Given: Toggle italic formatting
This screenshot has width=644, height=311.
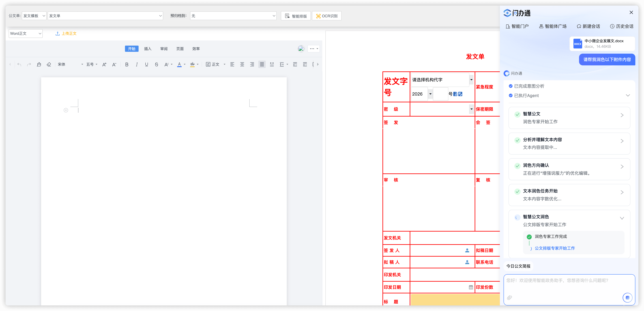Looking at the screenshot, I should [x=137, y=64].
